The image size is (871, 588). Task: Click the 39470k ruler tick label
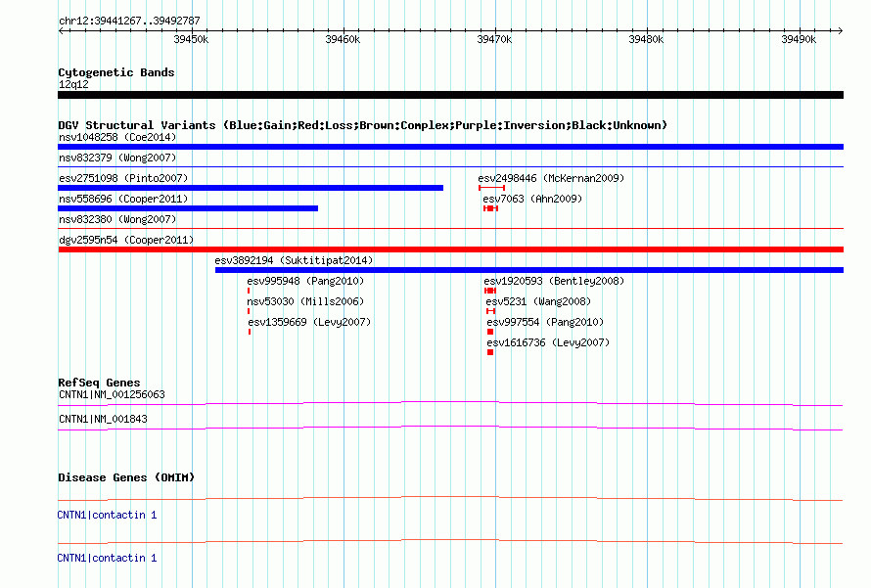(x=494, y=39)
